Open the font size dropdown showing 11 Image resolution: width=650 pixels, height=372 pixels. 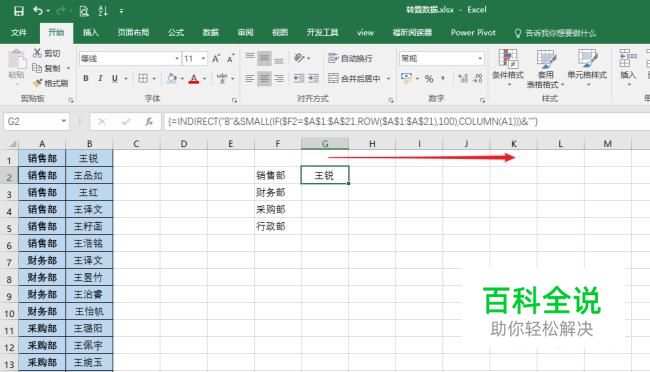pyautogui.click(x=204, y=58)
